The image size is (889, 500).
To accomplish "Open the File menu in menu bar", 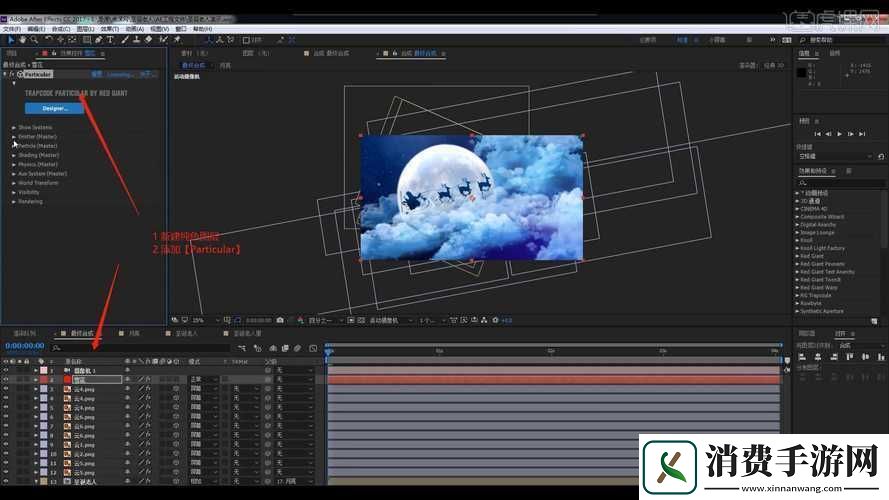I will click(x=12, y=29).
